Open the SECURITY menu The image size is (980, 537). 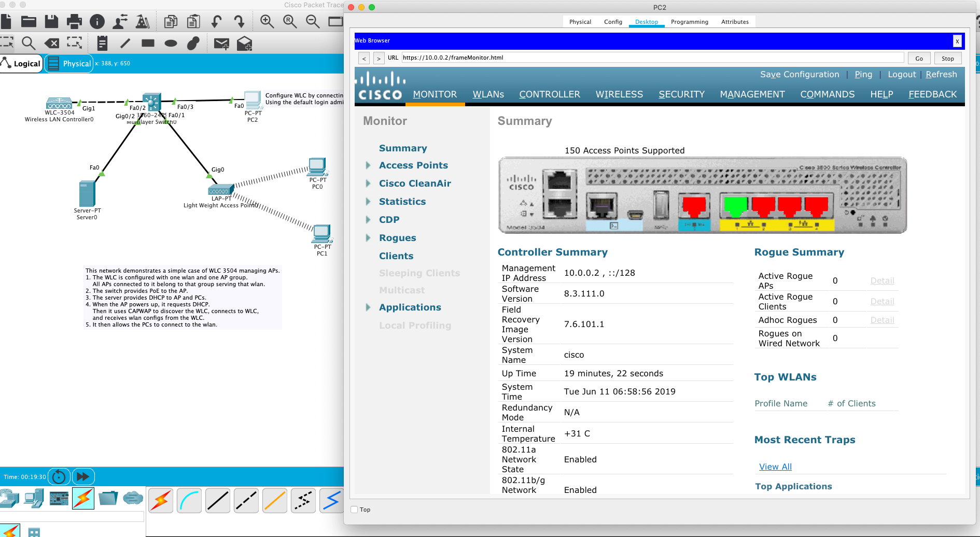point(681,94)
